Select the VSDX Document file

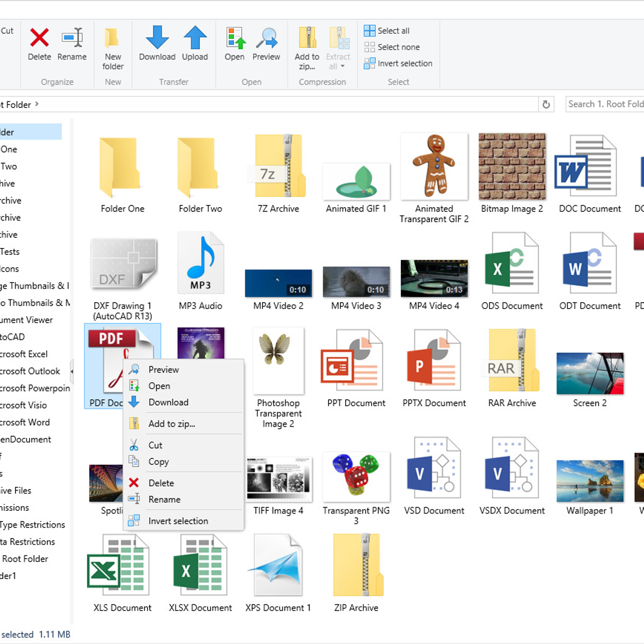click(x=512, y=476)
